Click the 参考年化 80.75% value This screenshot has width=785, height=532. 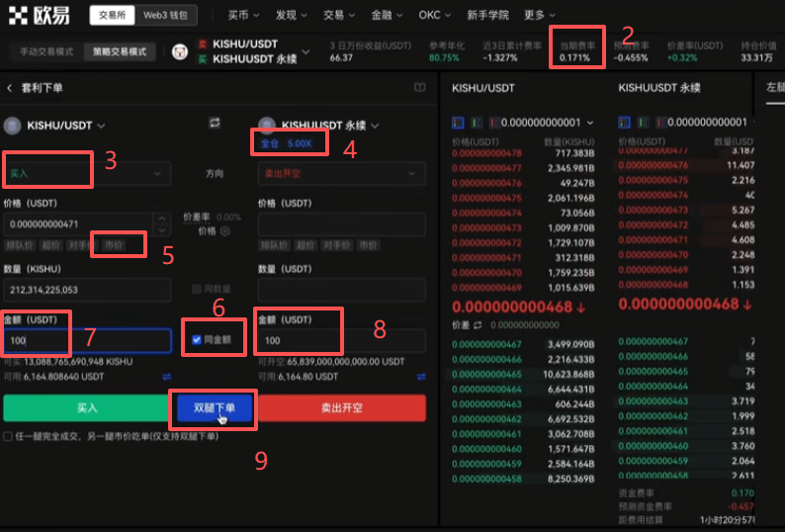(444, 58)
